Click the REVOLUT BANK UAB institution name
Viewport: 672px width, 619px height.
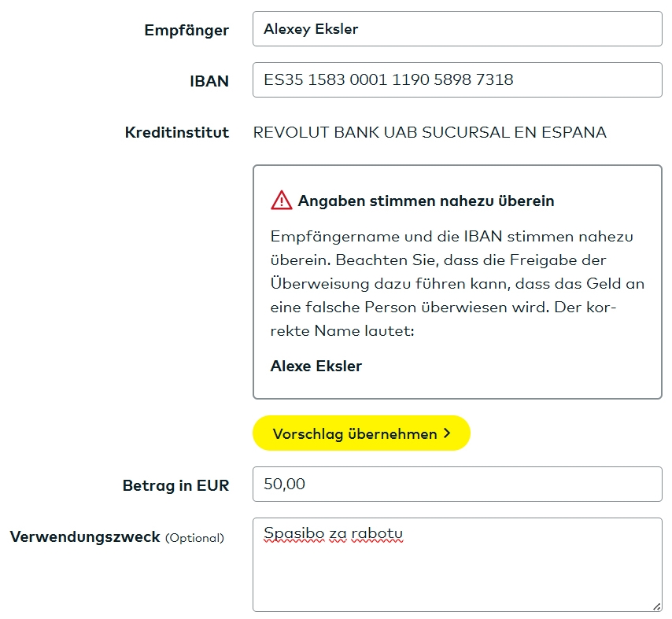click(430, 132)
